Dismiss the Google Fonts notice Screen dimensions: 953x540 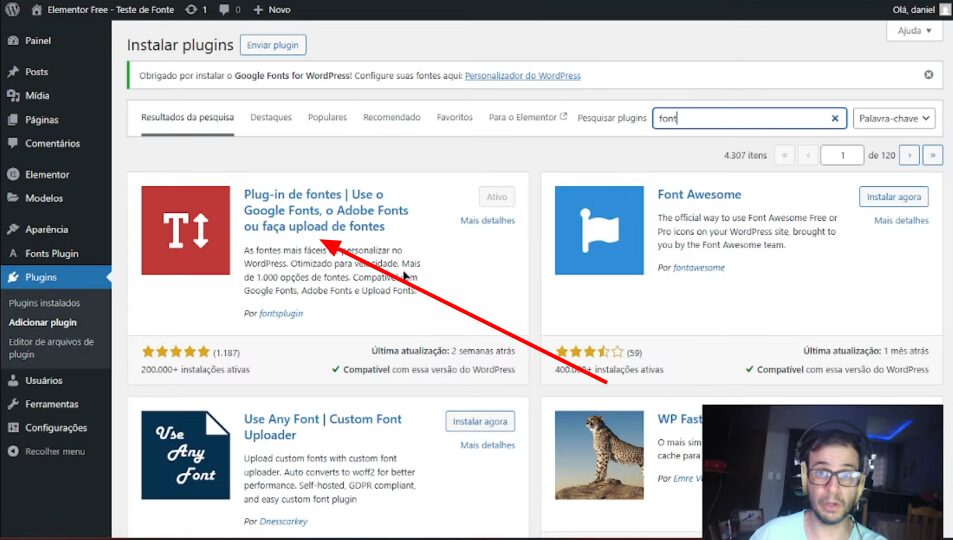(928, 75)
